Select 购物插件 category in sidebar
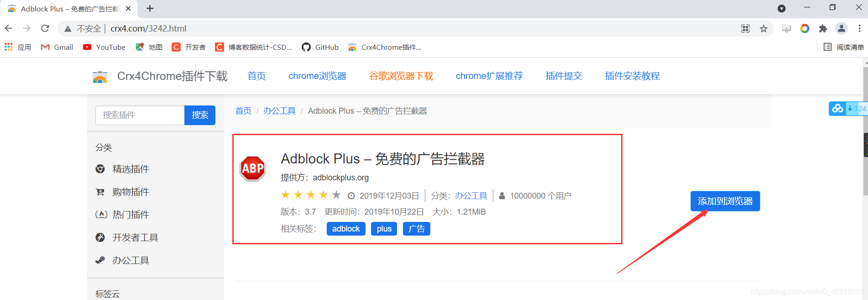Viewport: 868px width, 300px height. point(122,192)
